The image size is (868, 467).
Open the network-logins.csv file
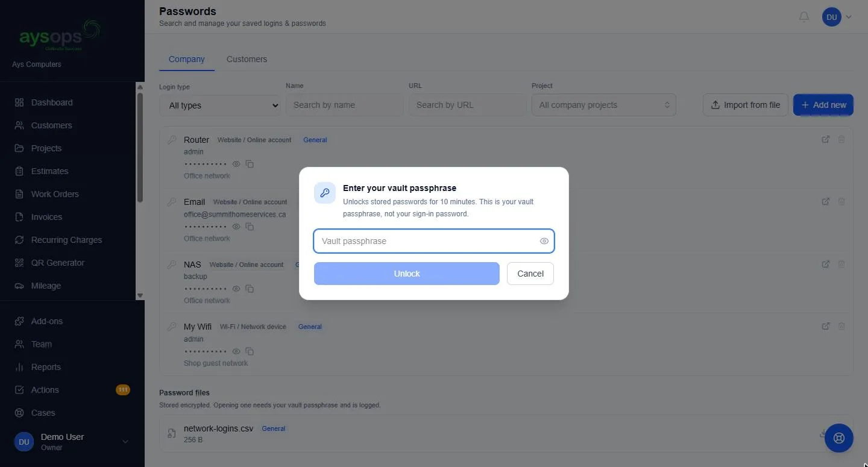point(218,428)
